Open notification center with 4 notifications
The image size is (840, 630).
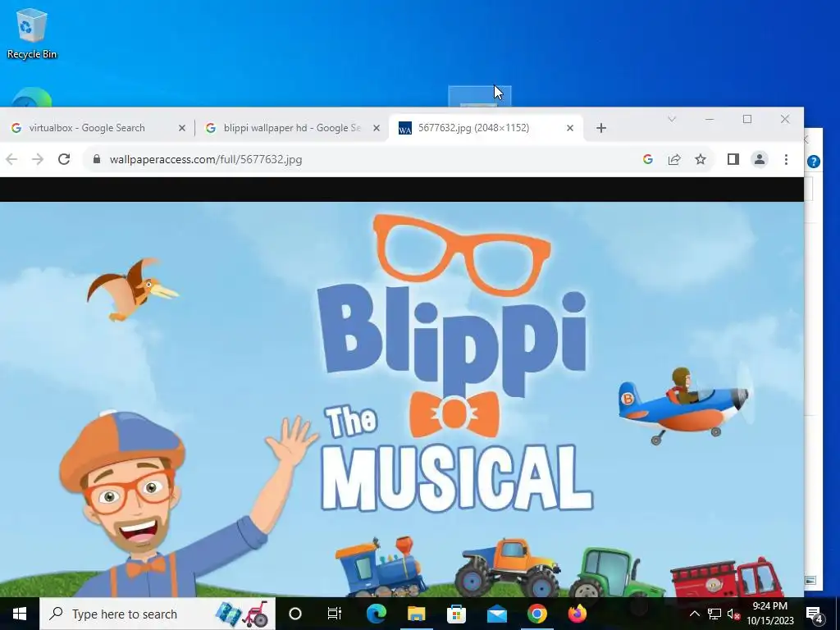[x=815, y=614]
